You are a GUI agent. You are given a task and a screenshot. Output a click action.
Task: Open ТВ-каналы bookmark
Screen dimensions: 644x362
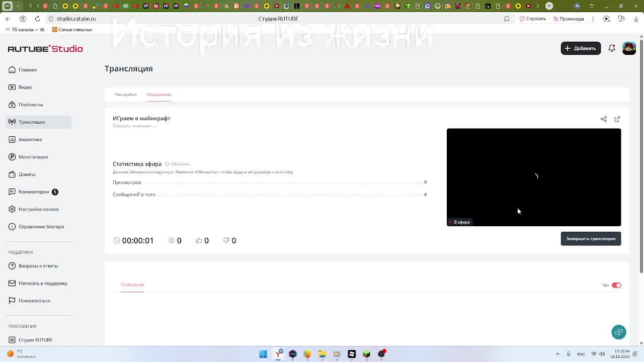(x=25, y=30)
